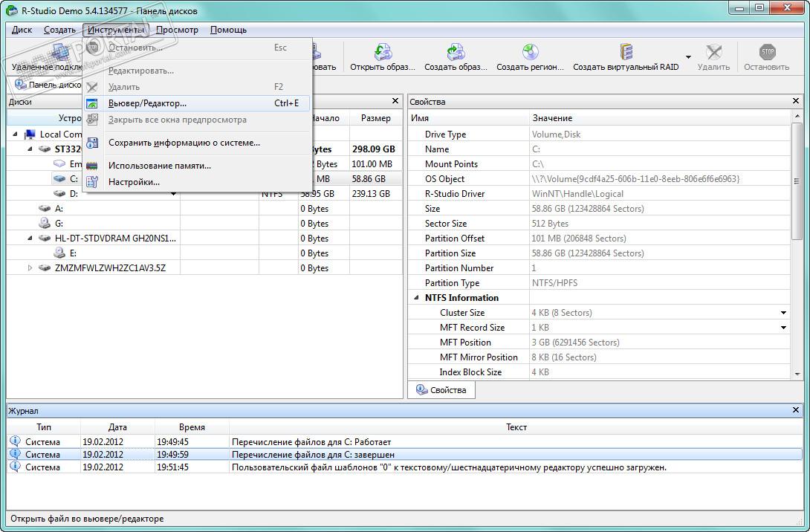Open the Помощь menu
The height and width of the screenshot is (532, 810).
click(x=228, y=30)
